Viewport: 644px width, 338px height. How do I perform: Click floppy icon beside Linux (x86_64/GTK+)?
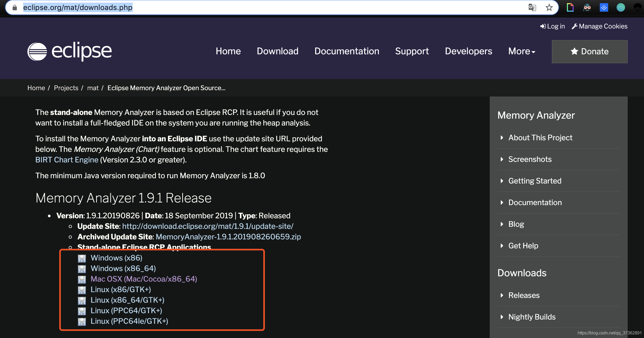point(82,301)
